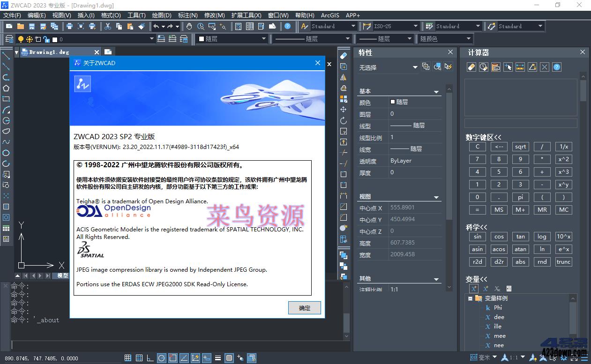Select the Line tool in the left toolbar
The height and width of the screenshot is (364, 591).
(x=6, y=56)
